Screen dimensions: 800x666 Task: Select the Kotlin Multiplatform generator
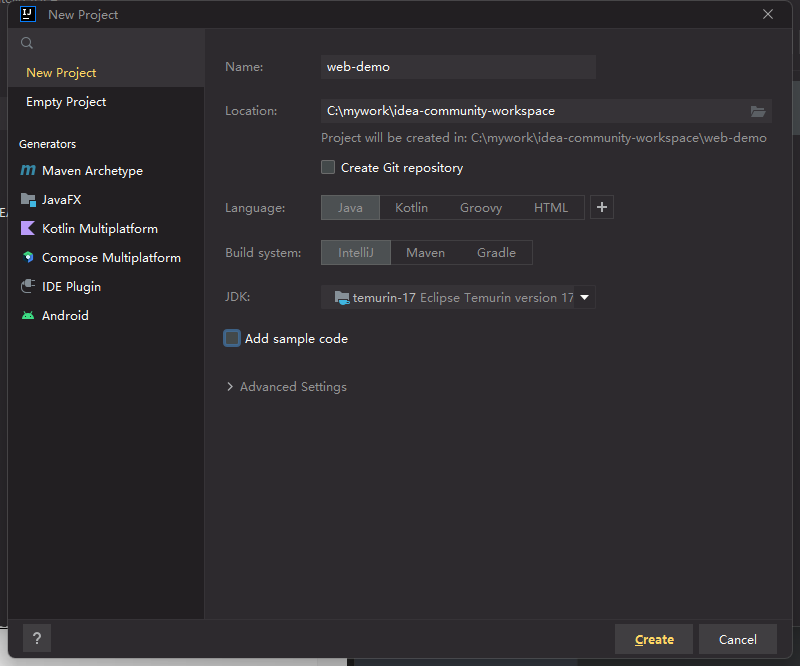[x=106, y=229]
